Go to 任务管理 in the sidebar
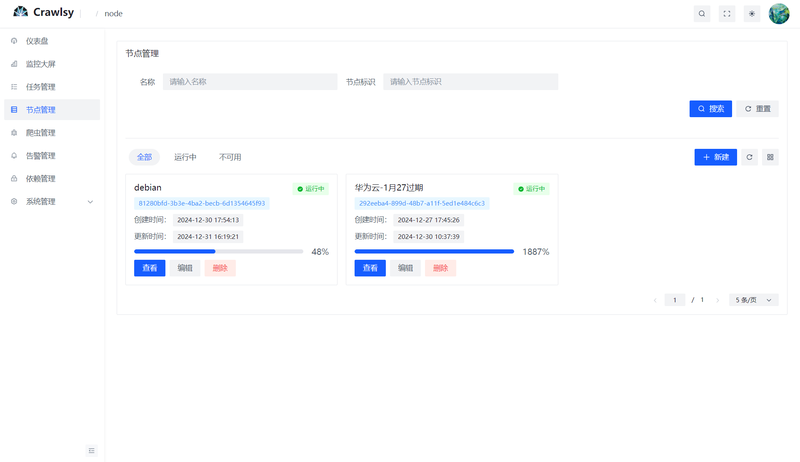This screenshot has width=800, height=462. (x=40, y=87)
